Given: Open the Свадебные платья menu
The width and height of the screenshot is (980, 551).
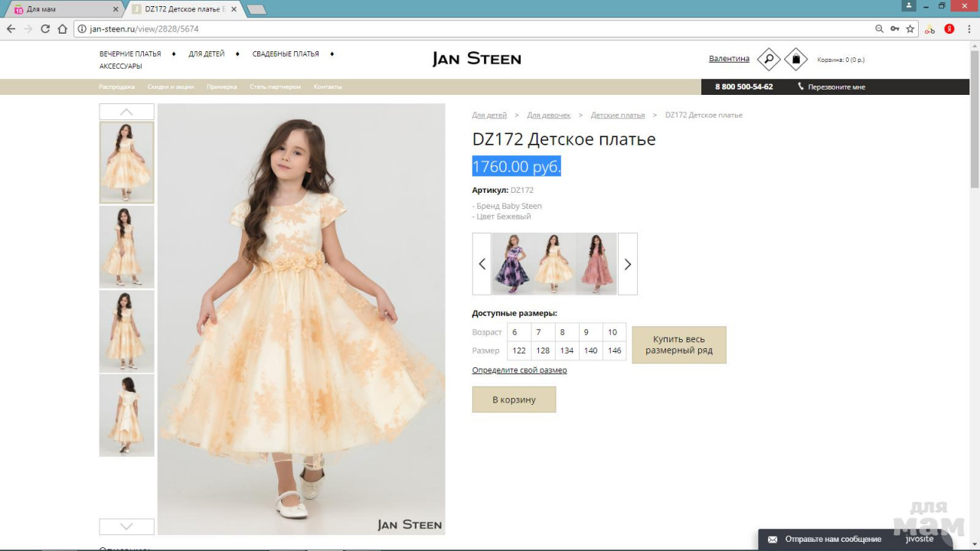Looking at the screenshot, I should point(286,54).
